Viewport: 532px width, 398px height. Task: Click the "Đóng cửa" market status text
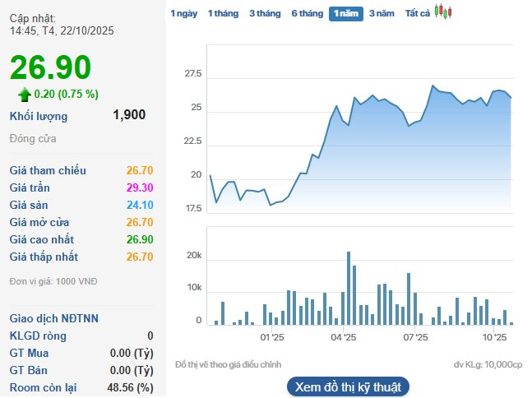click(33, 138)
